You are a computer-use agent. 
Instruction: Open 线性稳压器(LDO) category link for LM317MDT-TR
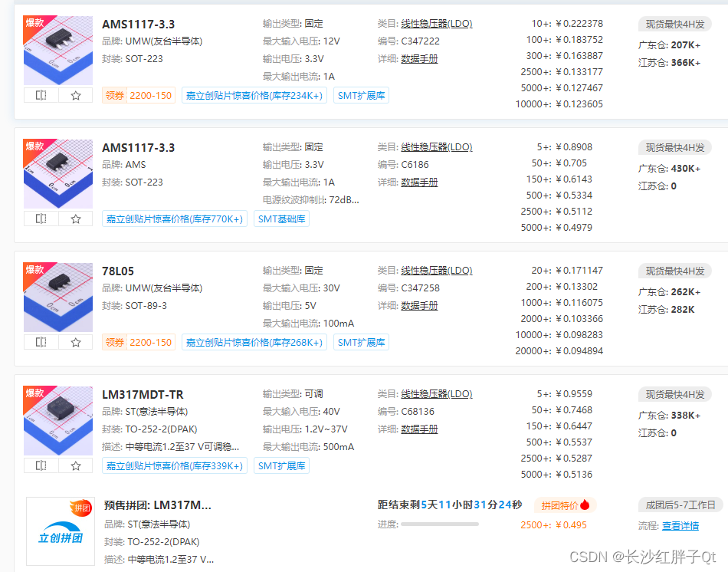tap(437, 394)
